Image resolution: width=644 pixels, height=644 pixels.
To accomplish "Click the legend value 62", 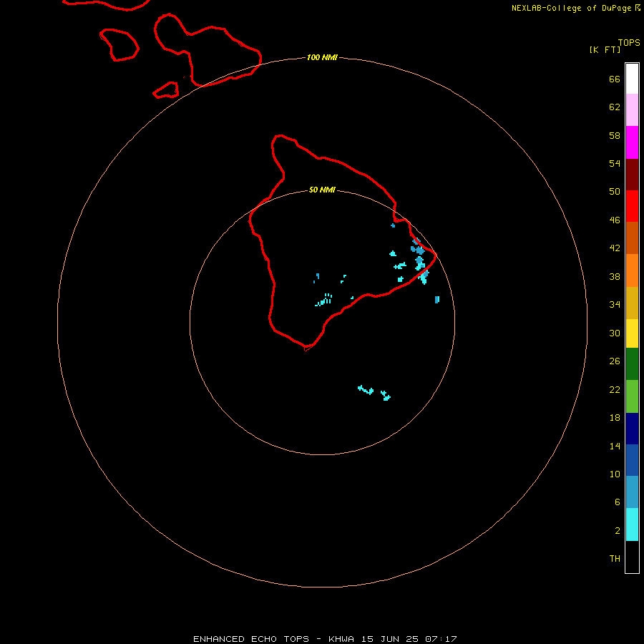I will tap(615, 107).
